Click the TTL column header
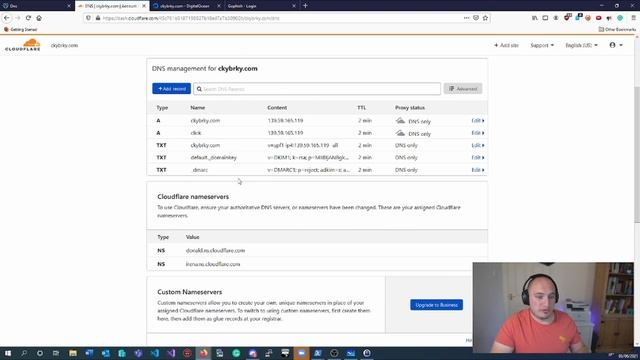 (362, 108)
